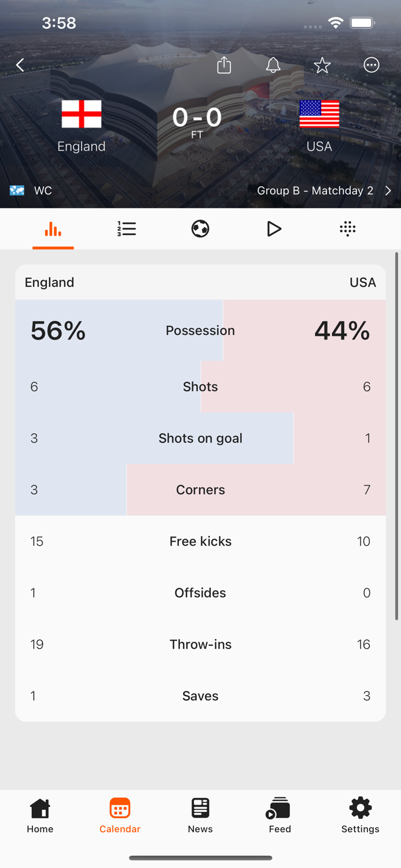Open the Stats tab bar chart icon
The width and height of the screenshot is (401, 868).
click(x=53, y=229)
